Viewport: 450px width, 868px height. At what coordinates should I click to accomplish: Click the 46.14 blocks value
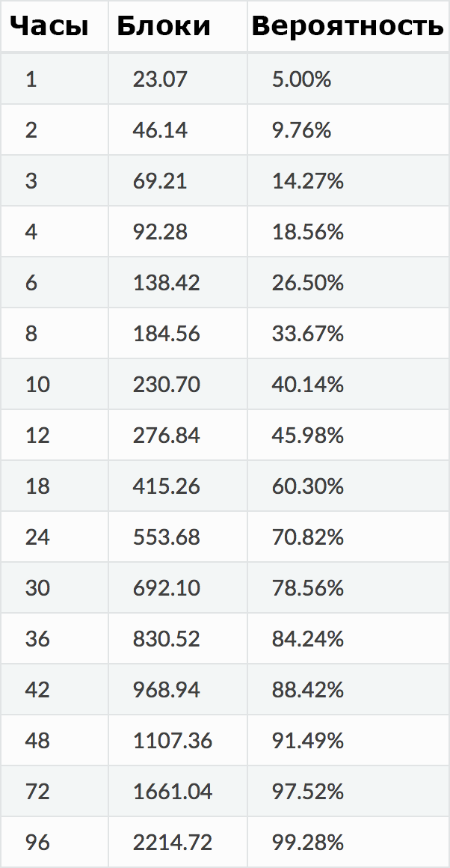(x=160, y=131)
